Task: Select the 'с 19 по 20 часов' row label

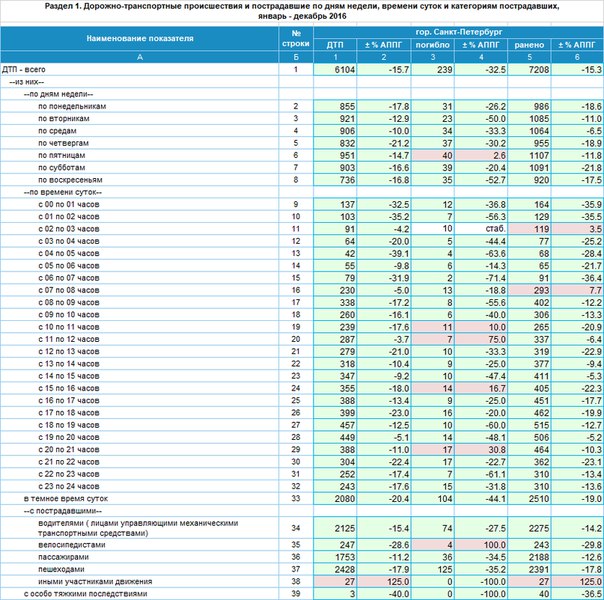Action: tap(69, 437)
